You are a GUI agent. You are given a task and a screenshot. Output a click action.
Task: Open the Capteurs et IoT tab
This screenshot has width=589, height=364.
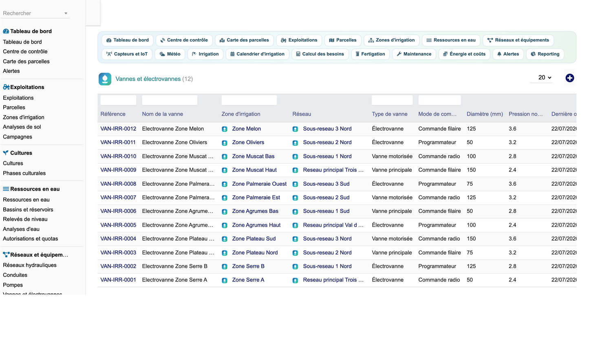click(x=127, y=54)
